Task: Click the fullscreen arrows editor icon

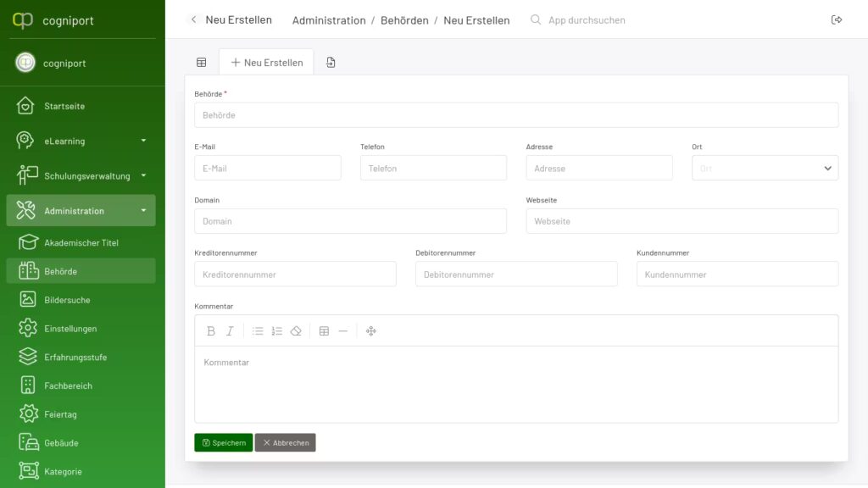Action: (371, 331)
